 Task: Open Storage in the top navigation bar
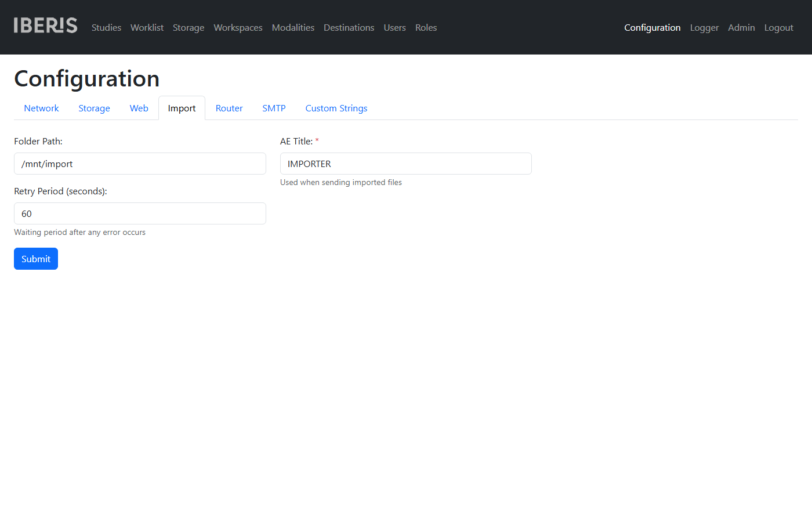coord(188,27)
